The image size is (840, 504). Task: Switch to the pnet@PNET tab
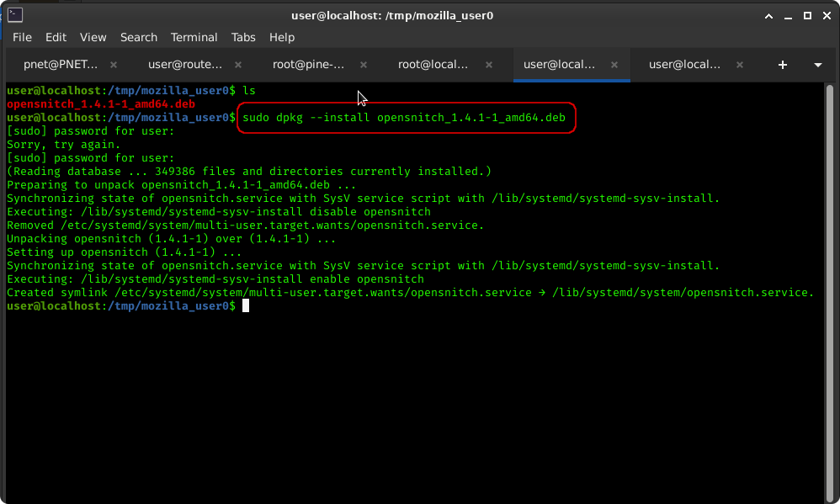[61, 65]
